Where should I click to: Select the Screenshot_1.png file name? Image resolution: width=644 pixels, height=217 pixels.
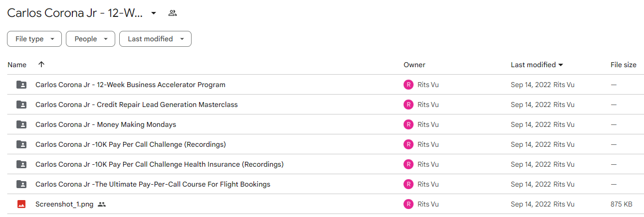pos(64,204)
